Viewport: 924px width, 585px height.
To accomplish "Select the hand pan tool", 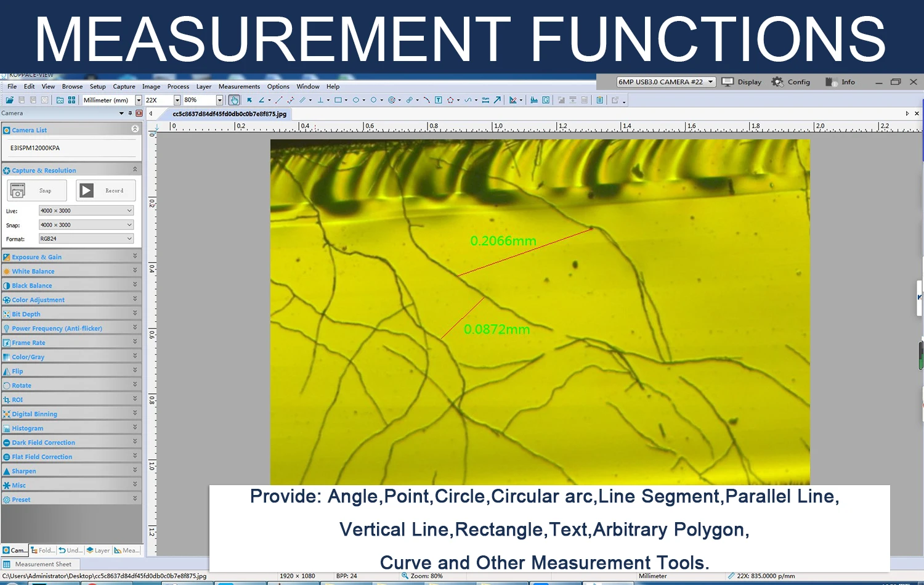I will [x=234, y=100].
